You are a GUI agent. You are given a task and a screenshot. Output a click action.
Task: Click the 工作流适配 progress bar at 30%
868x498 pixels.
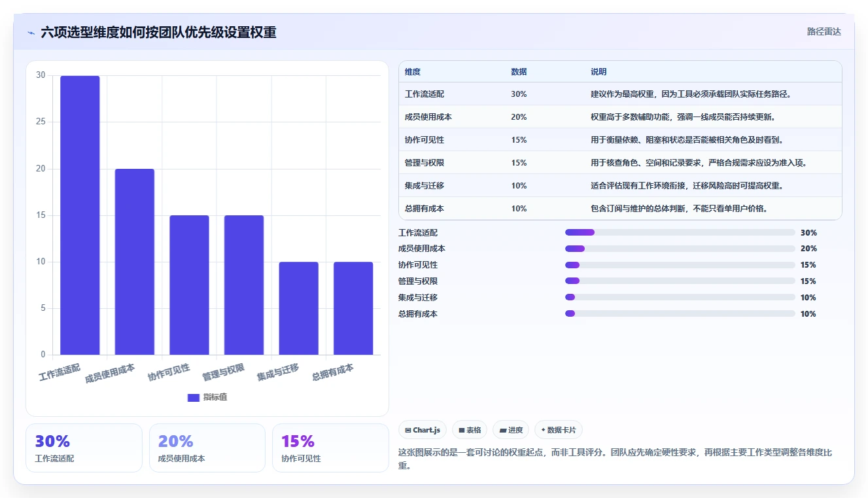(x=680, y=232)
